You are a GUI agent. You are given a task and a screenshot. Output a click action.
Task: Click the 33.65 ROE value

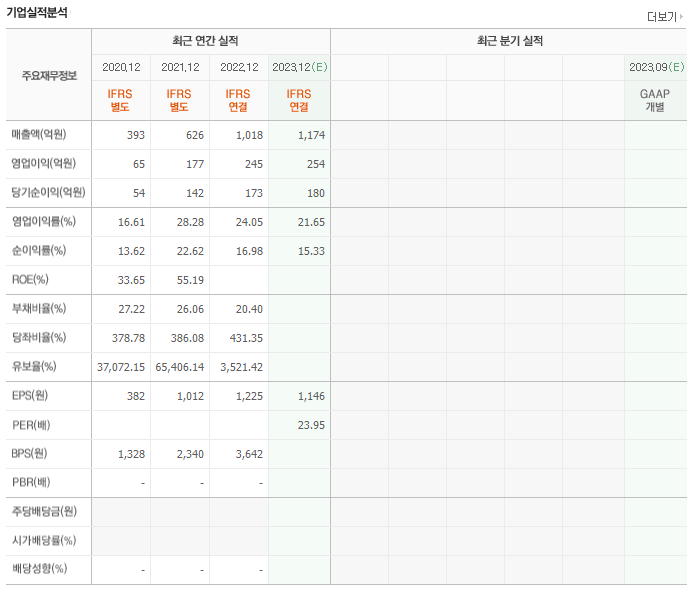131,280
